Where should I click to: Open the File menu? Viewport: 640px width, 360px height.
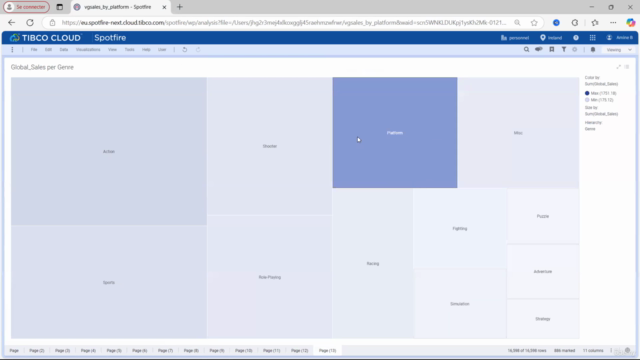point(34,49)
